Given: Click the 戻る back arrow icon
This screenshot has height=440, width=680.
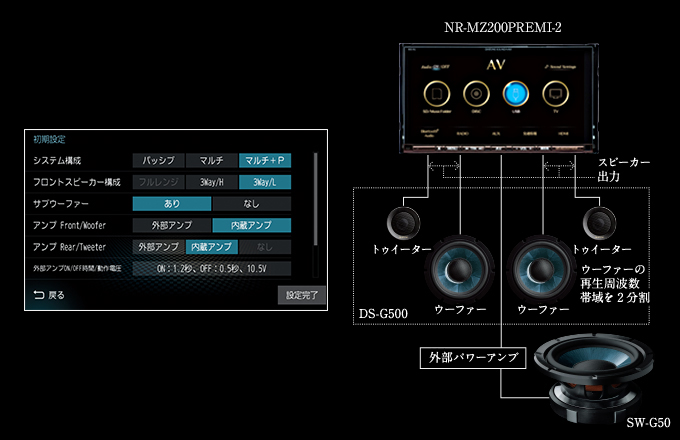Looking at the screenshot, I should point(40,295).
